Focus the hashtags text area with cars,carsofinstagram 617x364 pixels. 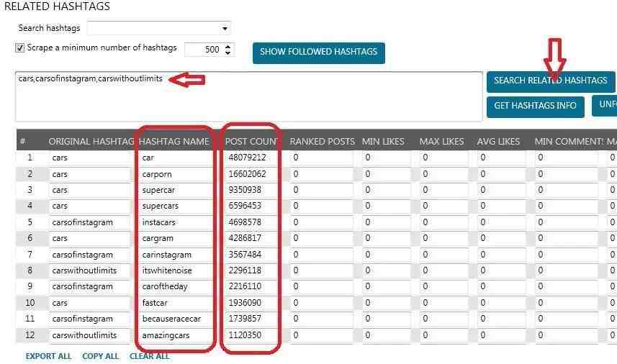(x=248, y=96)
